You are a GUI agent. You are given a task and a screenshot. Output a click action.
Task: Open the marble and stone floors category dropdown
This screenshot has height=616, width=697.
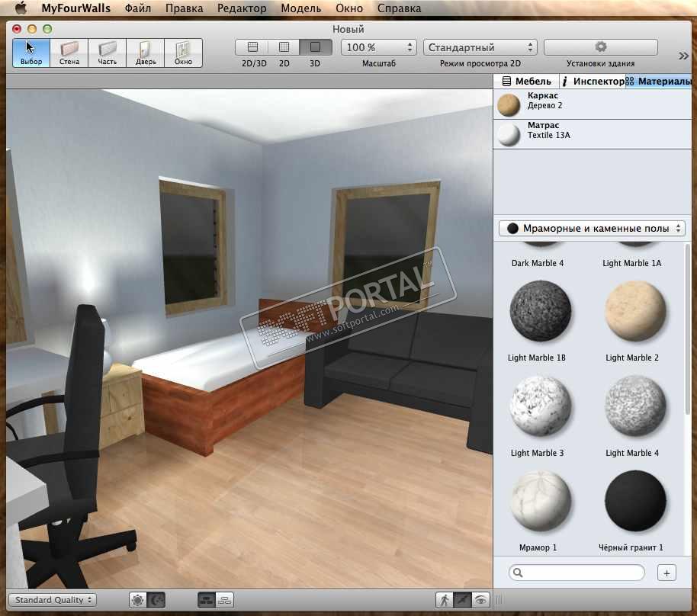coord(592,229)
